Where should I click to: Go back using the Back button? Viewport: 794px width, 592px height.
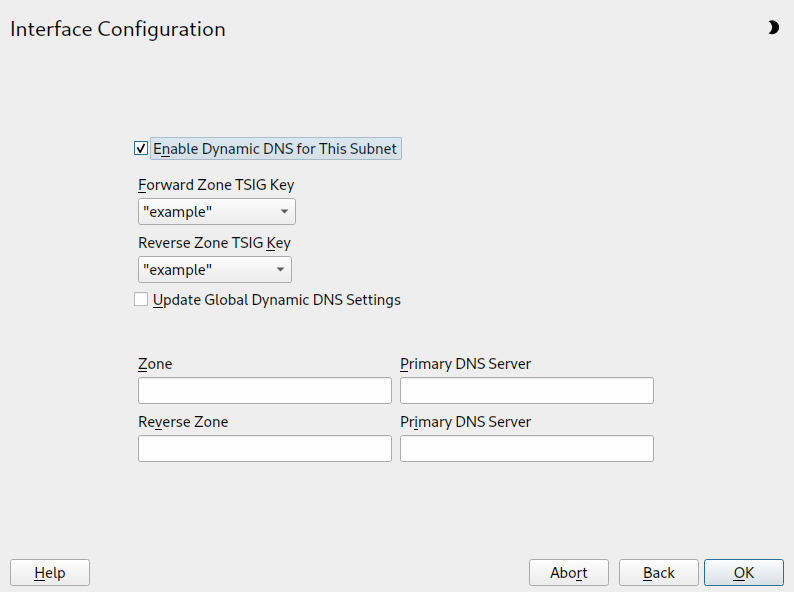658,572
